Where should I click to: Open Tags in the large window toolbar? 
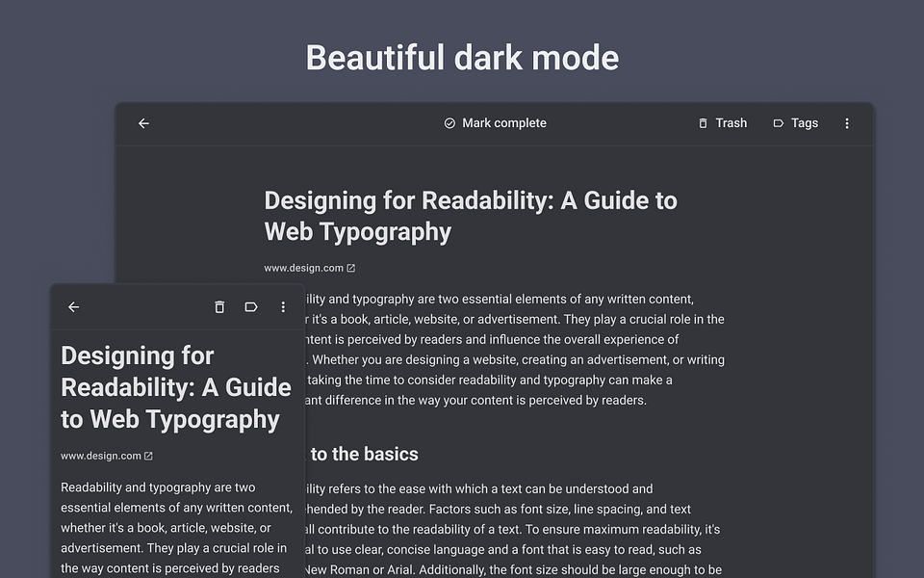click(x=796, y=123)
